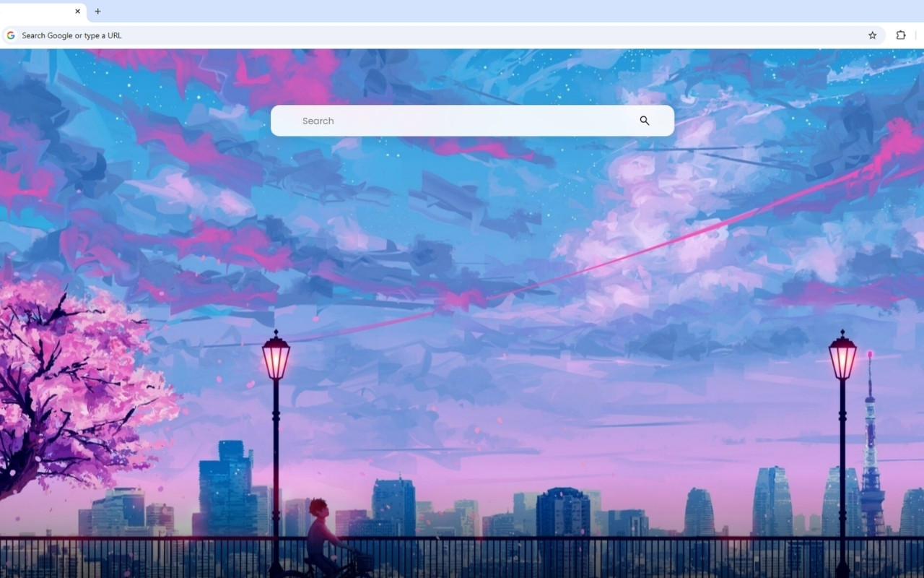Click the Search placeholder text to type

coord(318,121)
